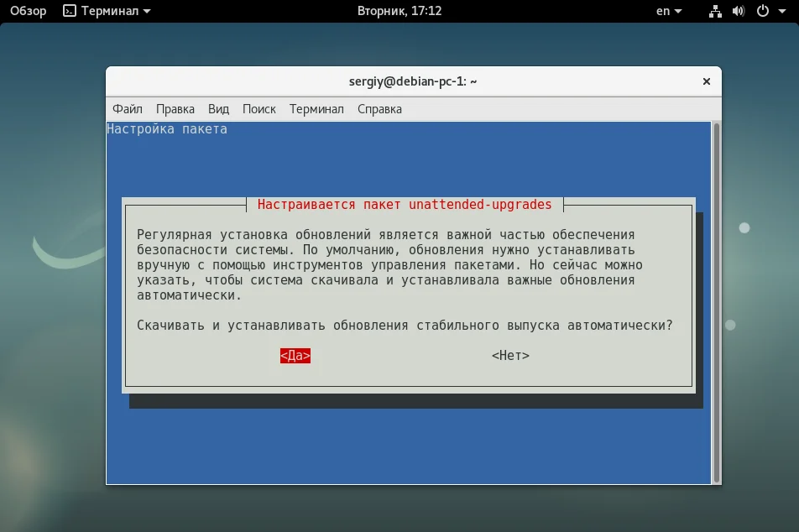Open the Файл menu

click(x=128, y=109)
